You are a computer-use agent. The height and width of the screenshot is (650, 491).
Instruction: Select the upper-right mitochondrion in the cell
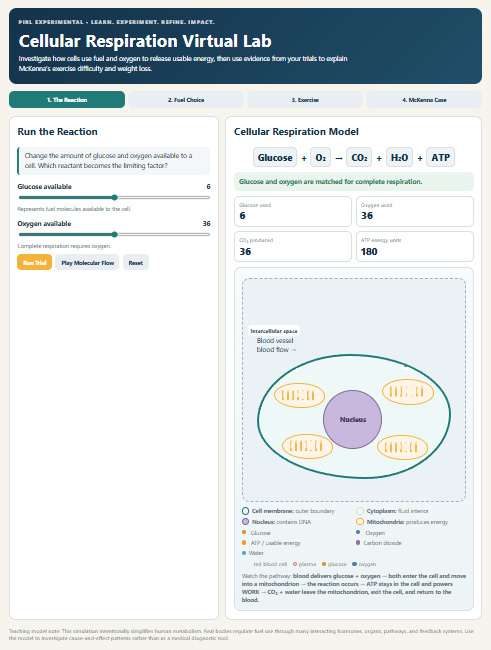(x=408, y=391)
